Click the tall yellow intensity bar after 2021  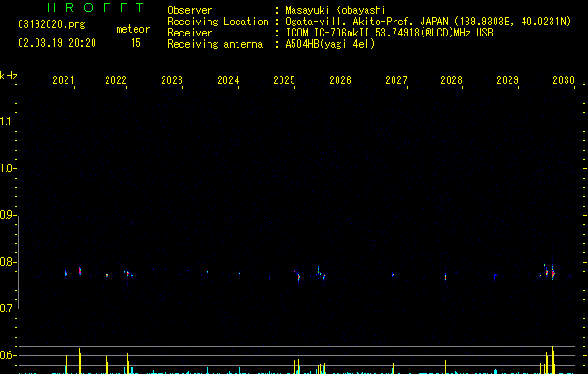79,361
